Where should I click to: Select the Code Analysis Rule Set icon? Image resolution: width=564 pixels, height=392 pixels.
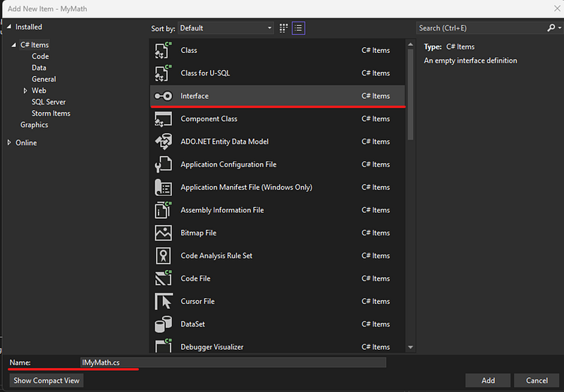pos(164,256)
